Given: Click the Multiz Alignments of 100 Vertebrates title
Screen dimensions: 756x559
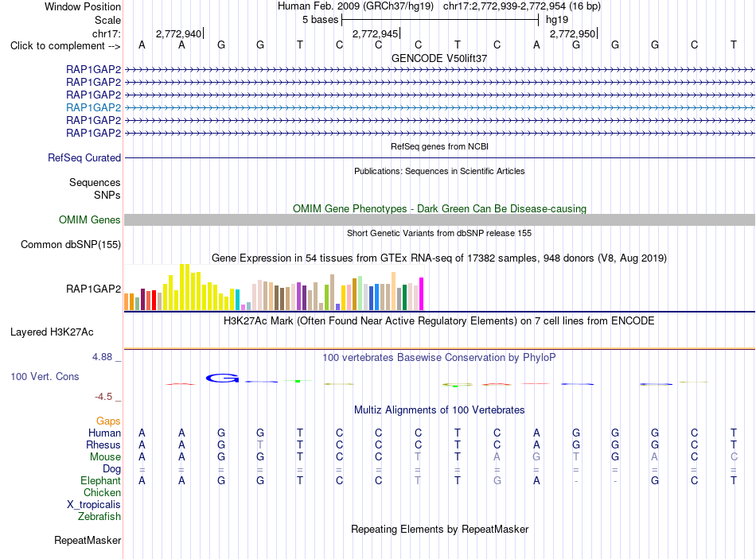Looking at the screenshot, I should (x=439, y=410).
